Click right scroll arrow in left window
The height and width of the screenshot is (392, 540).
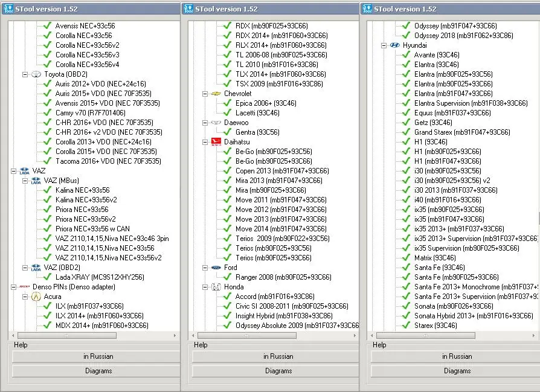coord(175,335)
